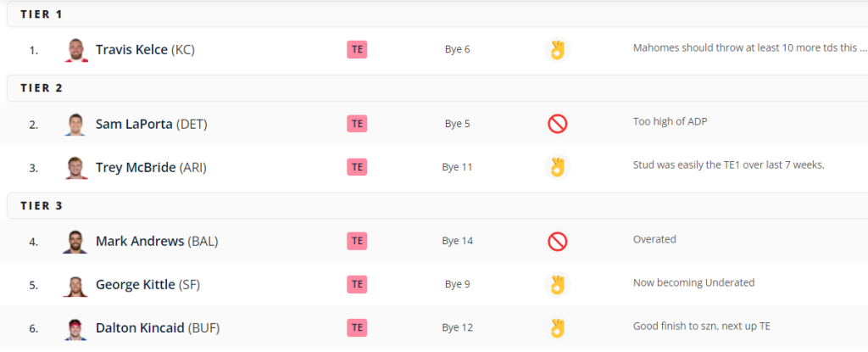Screen dimensions: 868x352
Task: Click George Kittle's OK-hand rating icon
Action: [x=557, y=284]
